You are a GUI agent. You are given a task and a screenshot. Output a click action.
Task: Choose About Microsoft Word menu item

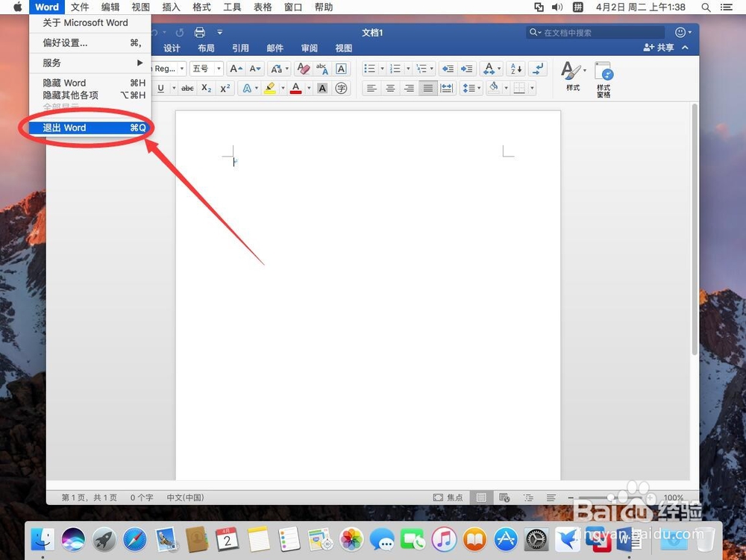click(90, 23)
